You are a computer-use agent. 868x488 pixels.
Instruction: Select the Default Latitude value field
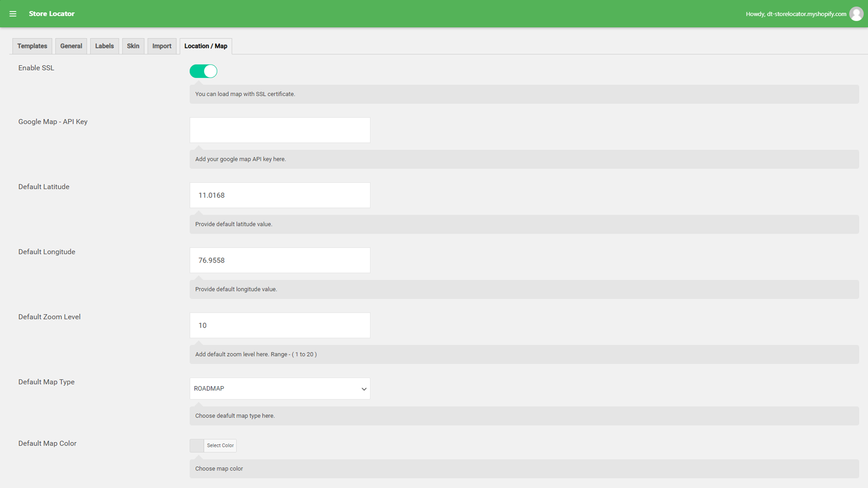point(279,195)
